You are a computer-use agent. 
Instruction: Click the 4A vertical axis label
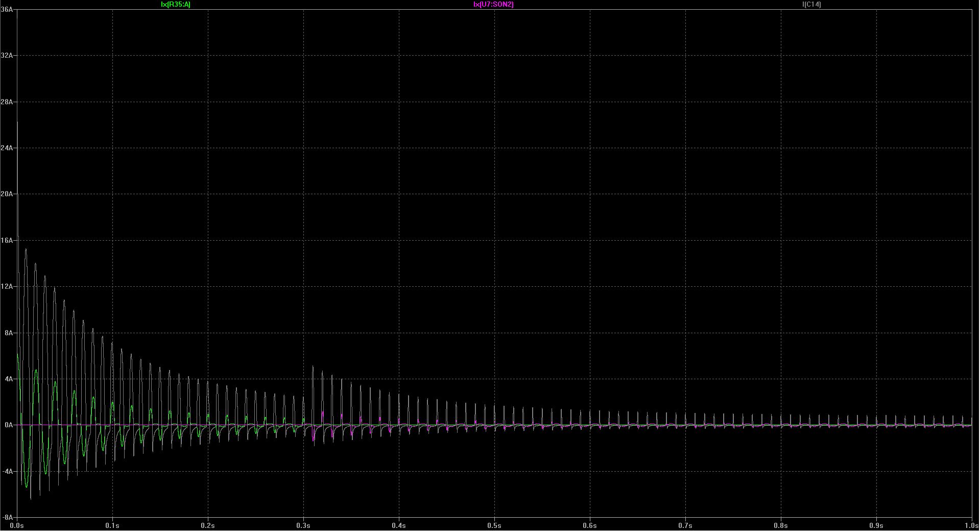coord(8,379)
